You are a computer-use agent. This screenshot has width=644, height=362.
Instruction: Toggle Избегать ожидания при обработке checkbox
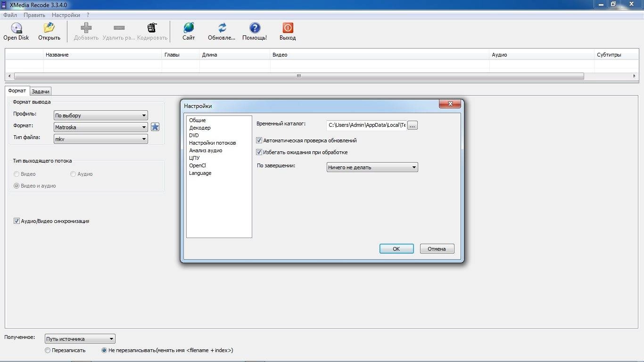click(259, 152)
